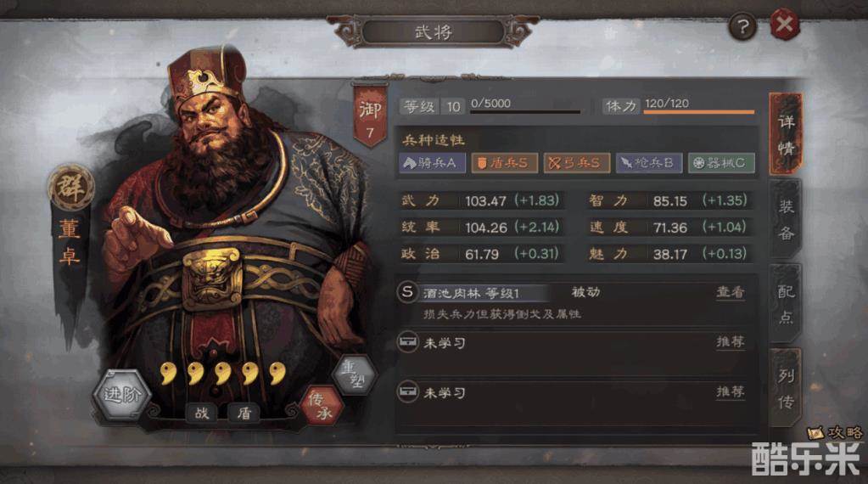
Task: Switch to the 装备 tab
Action: coord(786,220)
